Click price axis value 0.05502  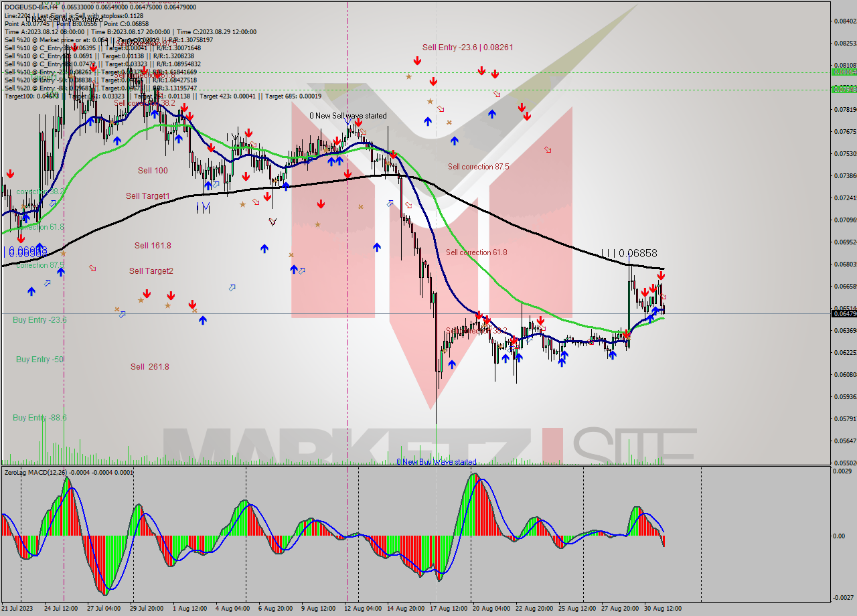[x=845, y=463]
